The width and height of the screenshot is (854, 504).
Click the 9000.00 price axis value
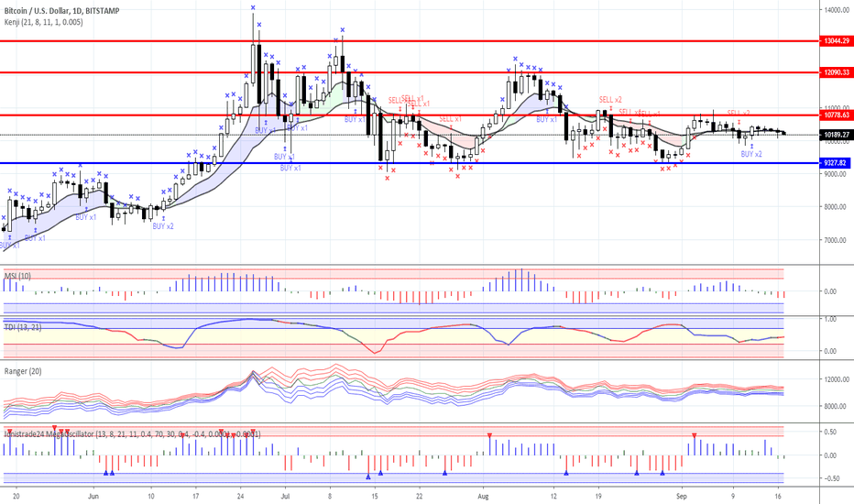coord(836,174)
